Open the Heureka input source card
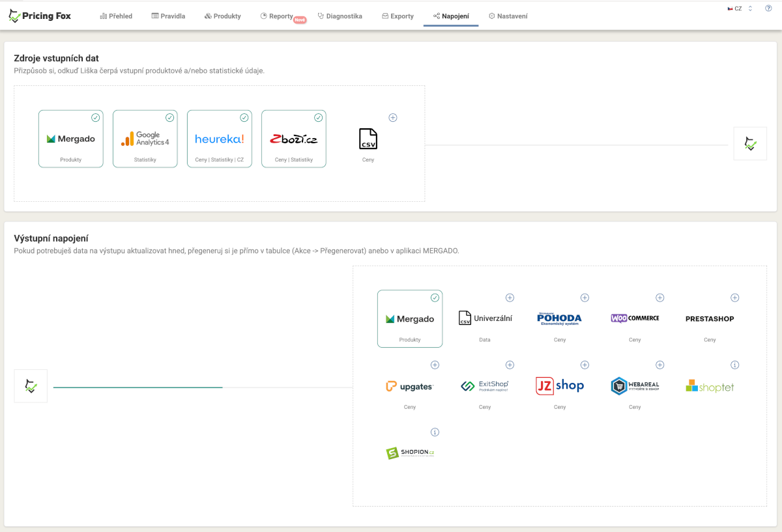 point(219,139)
